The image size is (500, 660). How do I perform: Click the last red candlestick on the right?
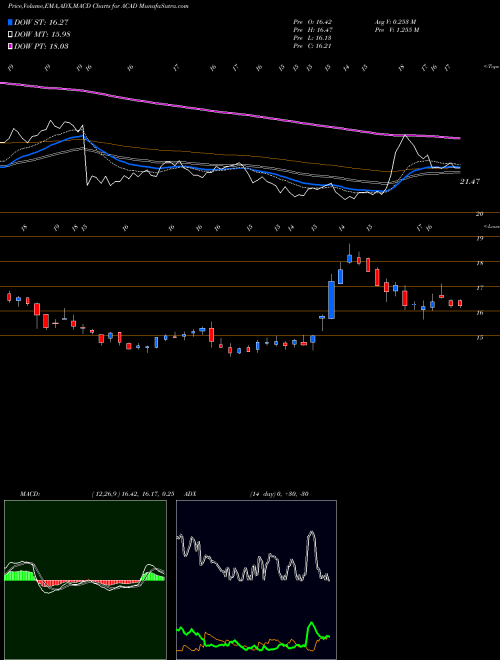[x=460, y=303]
